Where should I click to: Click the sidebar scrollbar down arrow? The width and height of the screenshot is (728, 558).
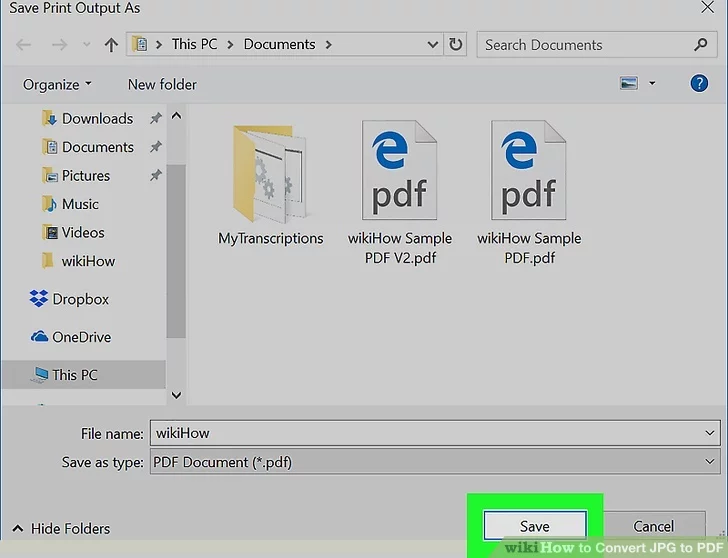click(x=176, y=395)
